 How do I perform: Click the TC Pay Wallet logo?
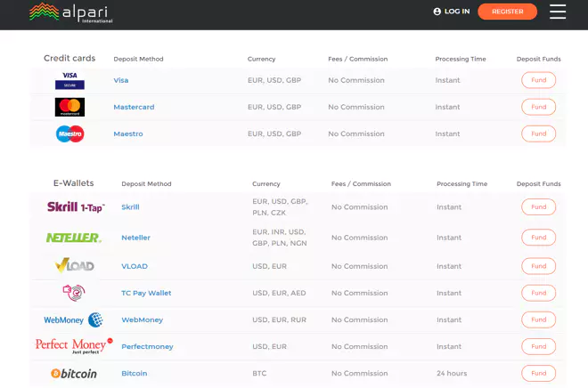[74, 293]
